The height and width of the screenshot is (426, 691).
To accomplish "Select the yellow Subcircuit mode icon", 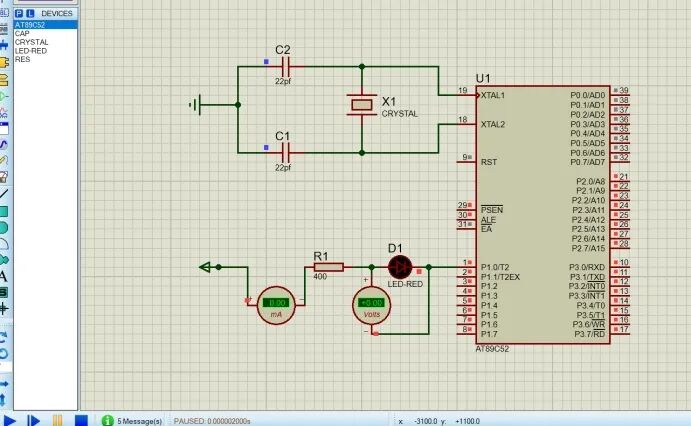I will coord(4,62).
